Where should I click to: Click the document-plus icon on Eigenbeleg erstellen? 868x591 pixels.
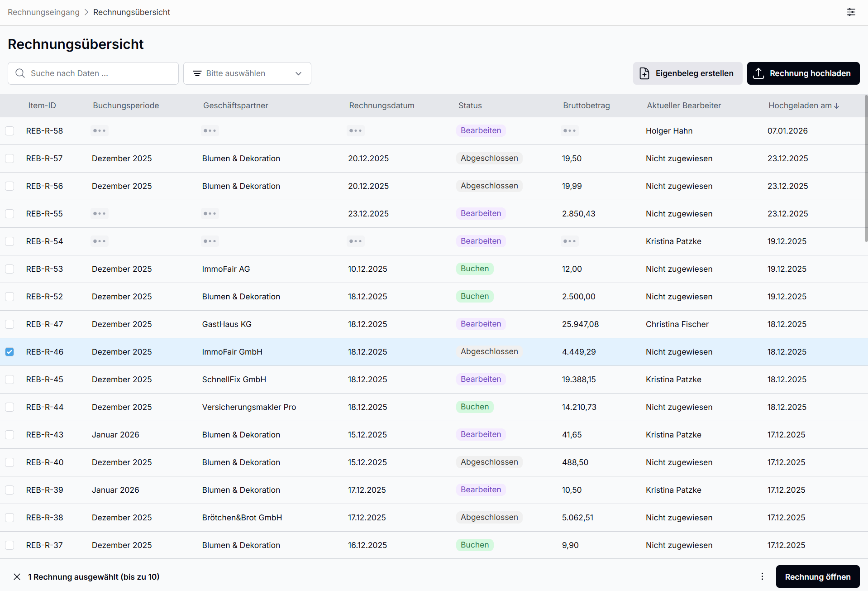click(644, 73)
